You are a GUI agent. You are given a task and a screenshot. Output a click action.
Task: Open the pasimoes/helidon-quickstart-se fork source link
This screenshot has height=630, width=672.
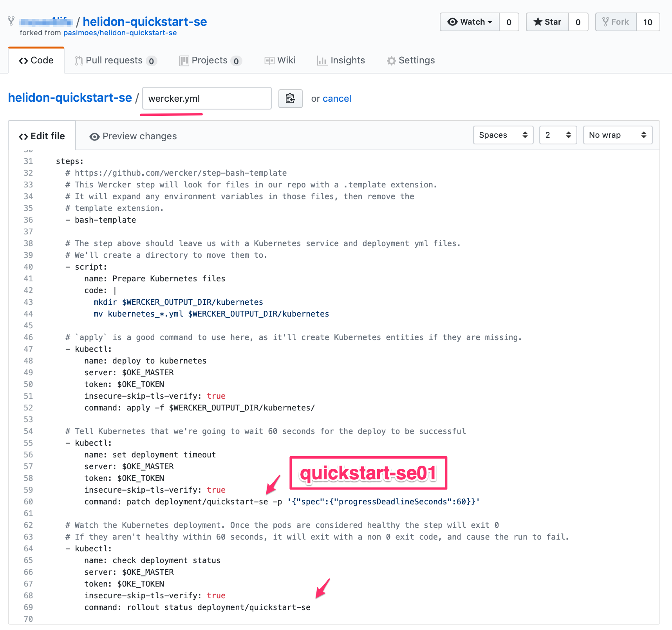(120, 33)
